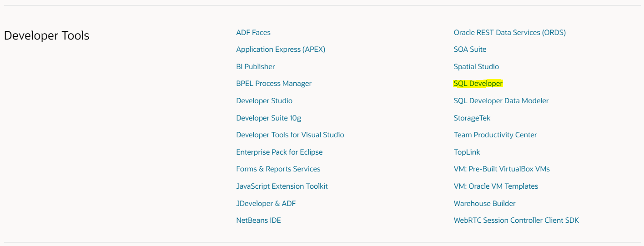The width and height of the screenshot is (644, 246).
Task: Click the highlighted SQL Developer link
Action: coord(478,83)
